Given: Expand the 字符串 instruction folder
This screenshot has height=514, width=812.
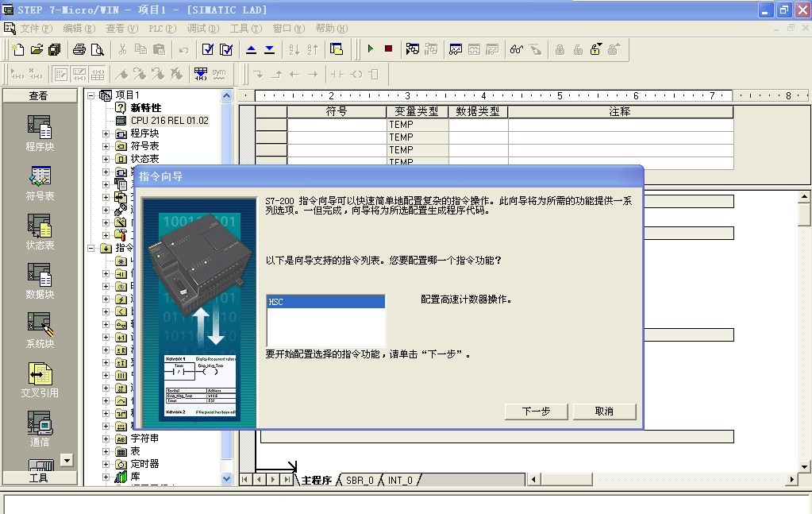Looking at the screenshot, I should point(106,439).
